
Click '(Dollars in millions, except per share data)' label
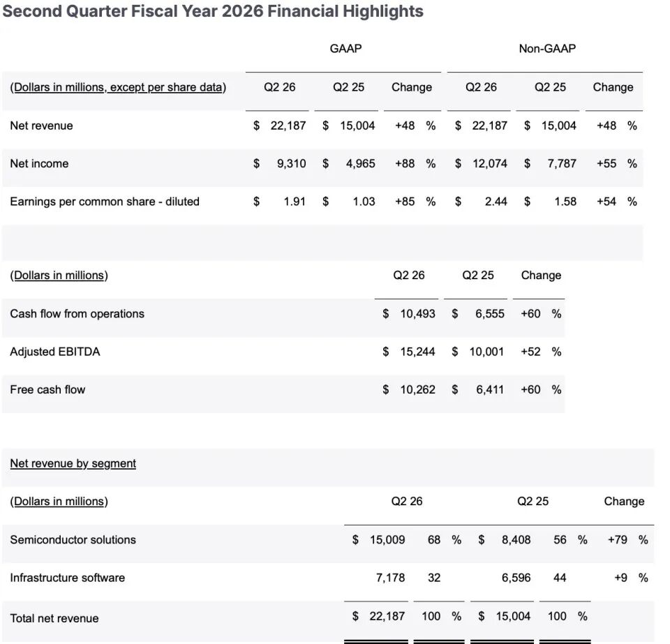(x=118, y=87)
